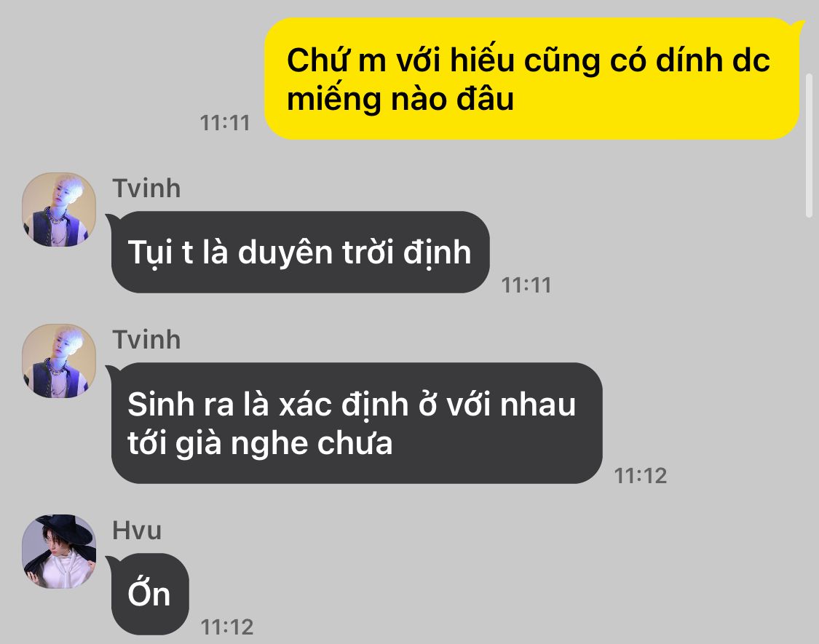
Task: Click the 11:12 timestamp beside the "Ốn" bubble
Action: click(227, 627)
